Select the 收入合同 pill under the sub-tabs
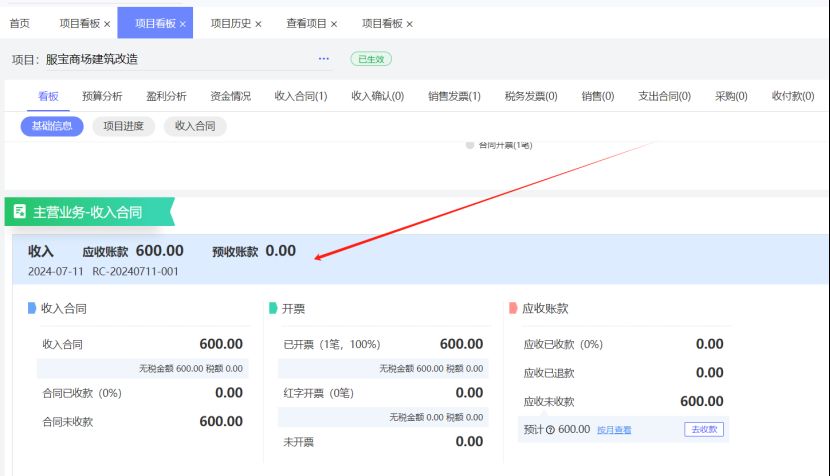 [195, 126]
